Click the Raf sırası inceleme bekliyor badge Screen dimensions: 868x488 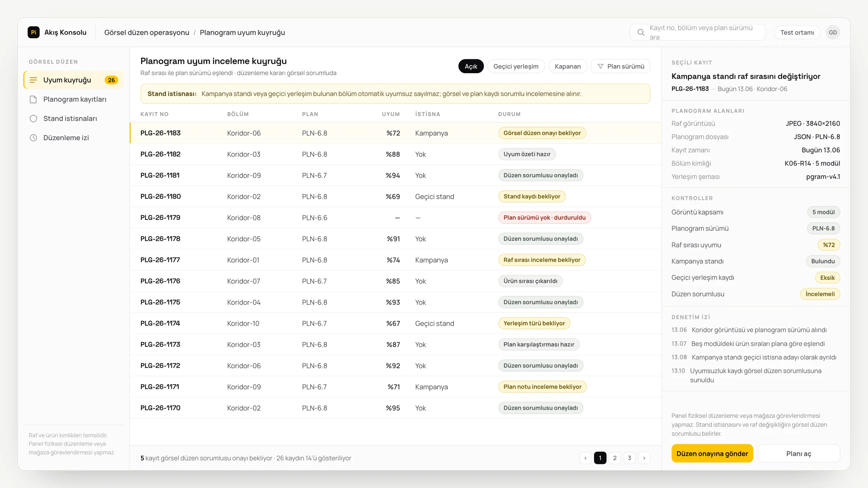(542, 260)
